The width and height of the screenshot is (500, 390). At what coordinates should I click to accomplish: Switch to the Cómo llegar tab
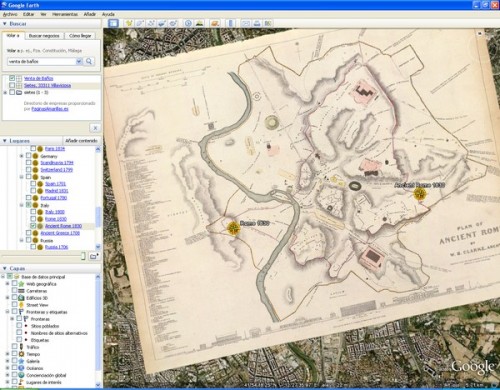[x=80, y=36]
